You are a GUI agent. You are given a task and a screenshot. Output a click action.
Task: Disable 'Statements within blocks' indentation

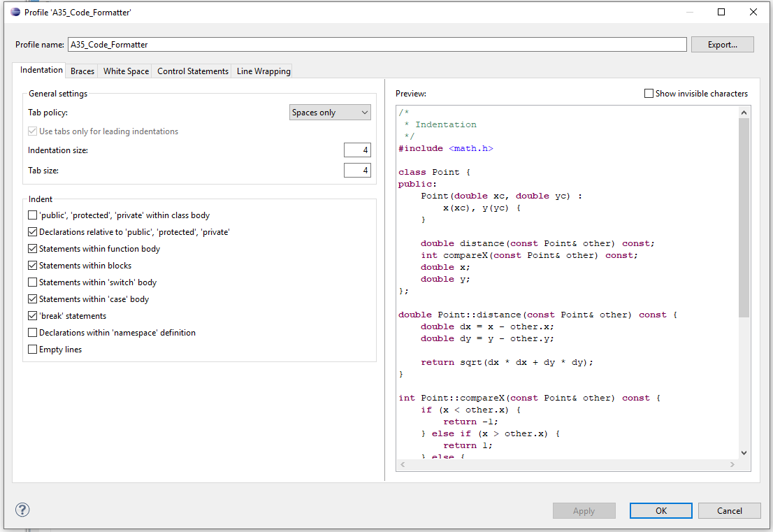(32, 265)
